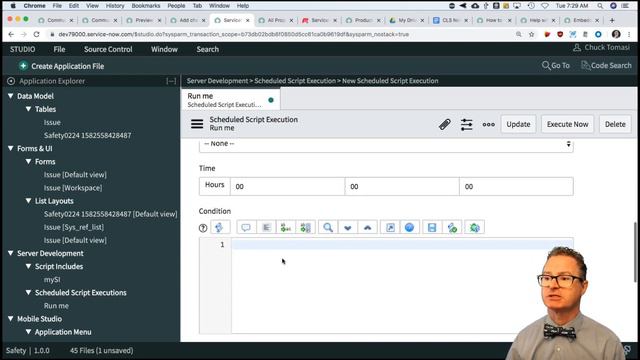Image resolution: width=640 pixels, height=360 pixels.
Task: Open the Studio Window menu
Action: point(164,49)
